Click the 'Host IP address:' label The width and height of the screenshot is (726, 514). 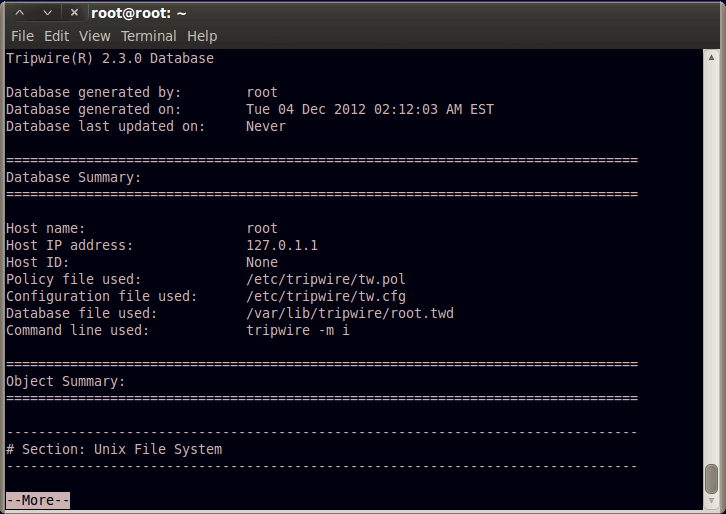click(x=69, y=245)
